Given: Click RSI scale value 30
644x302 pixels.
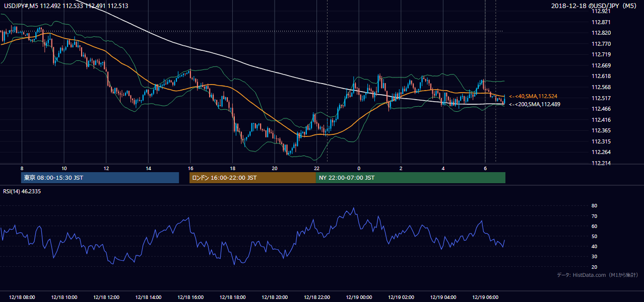Looking at the screenshot, I should [594, 257].
